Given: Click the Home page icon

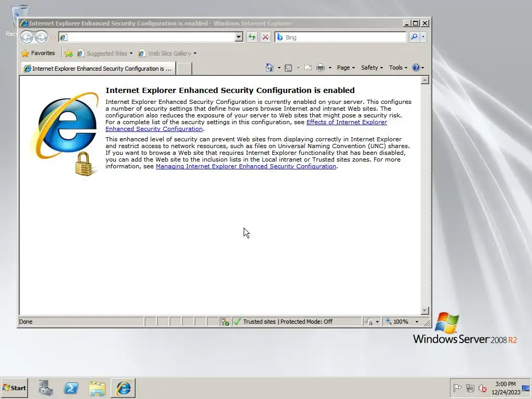Looking at the screenshot, I should pos(270,68).
